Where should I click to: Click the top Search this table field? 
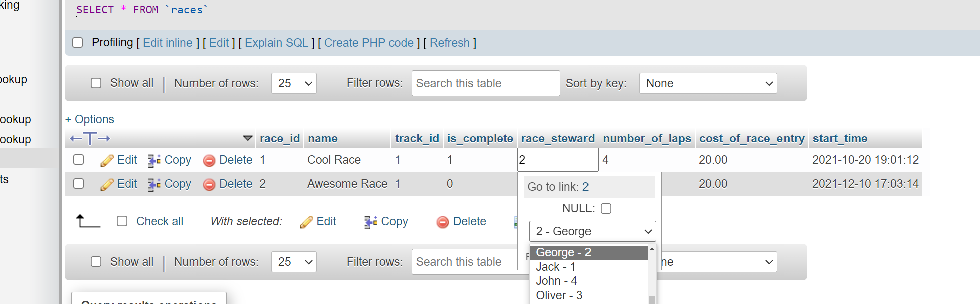(x=486, y=83)
